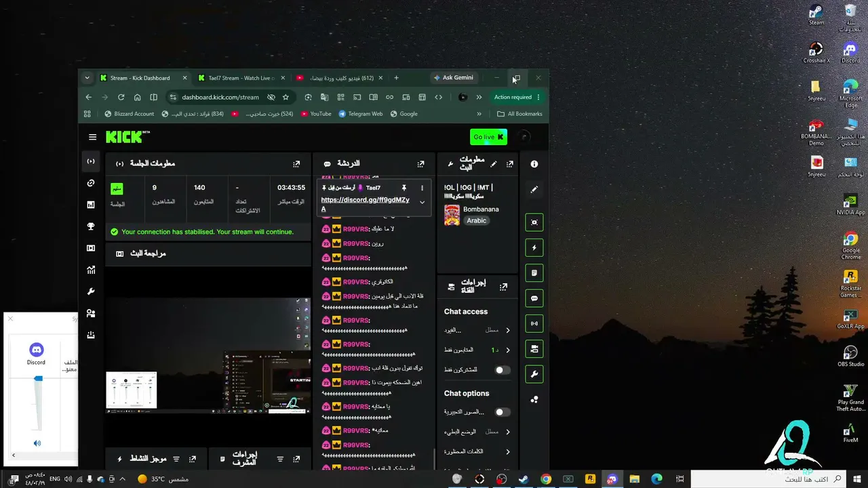The image size is (868, 488).
Task: Toggle the wrench widget button in right toolbar
Action: (534, 373)
